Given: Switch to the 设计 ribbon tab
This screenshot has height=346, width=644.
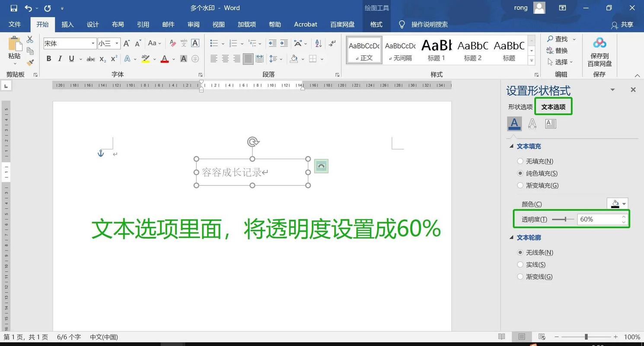Looking at the screenshot, I should coord(93,25).
